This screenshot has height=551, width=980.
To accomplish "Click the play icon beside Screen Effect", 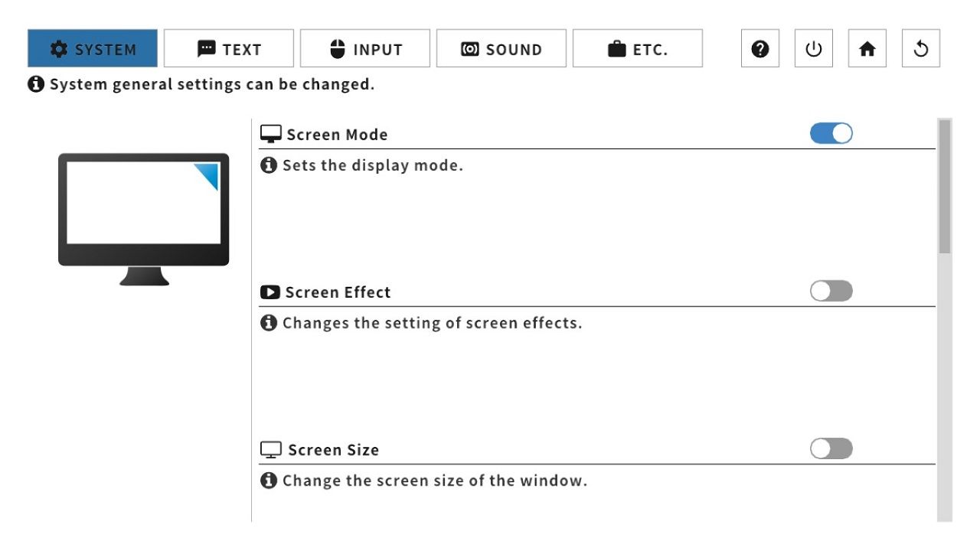I will pyautogui.click(x=270, y=292).
